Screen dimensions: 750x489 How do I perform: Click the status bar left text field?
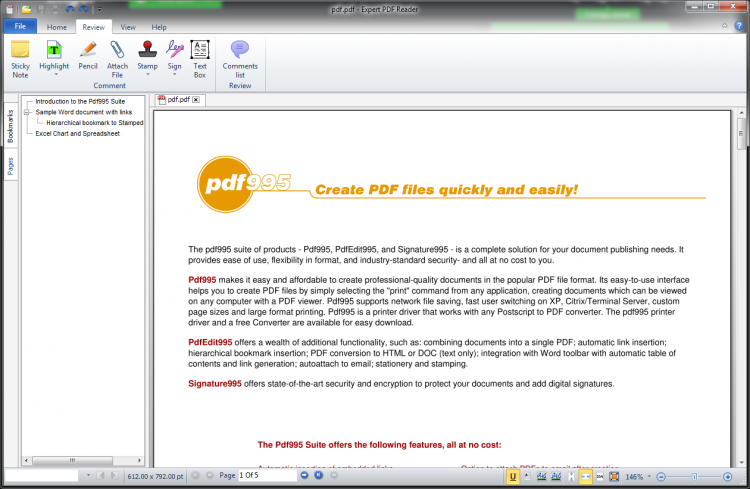(x=42, y=476)
